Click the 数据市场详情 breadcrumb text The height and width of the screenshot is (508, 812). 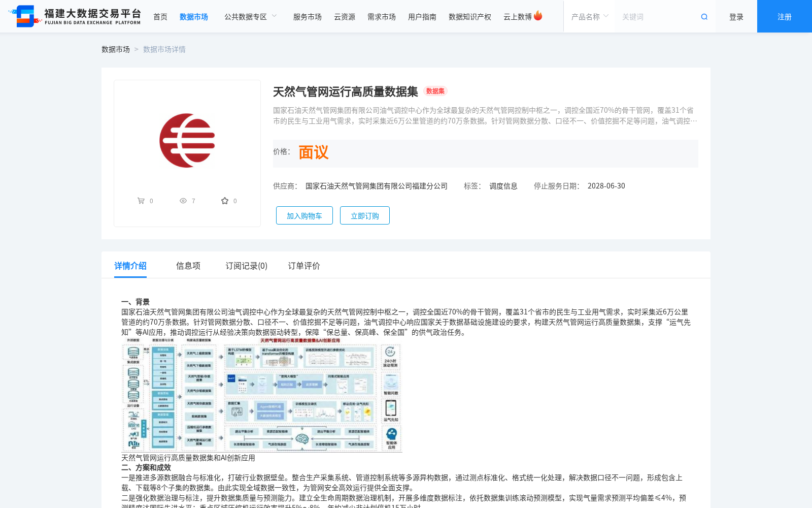coord(164,49)
